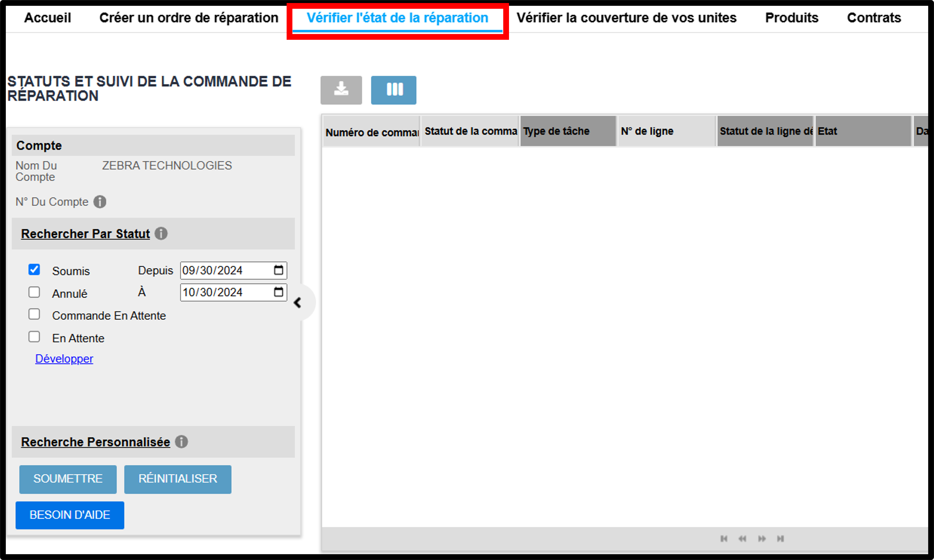Open calendar picker for Depuis date
The image size is (934, 560).
(278, 270)
